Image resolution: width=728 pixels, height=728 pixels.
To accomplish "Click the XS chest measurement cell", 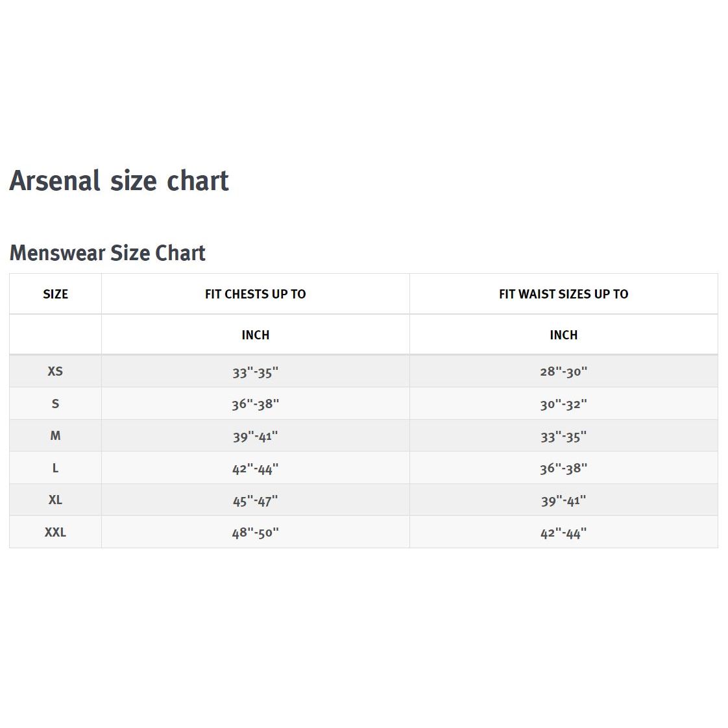I will [255, 372].
